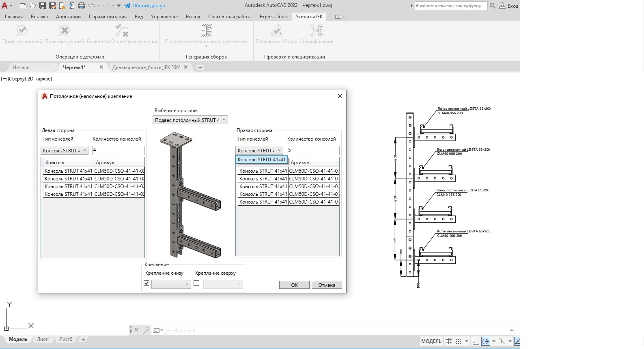Open the Крепление снизу dropdown
644x349 pixels.
click(171, 284)
